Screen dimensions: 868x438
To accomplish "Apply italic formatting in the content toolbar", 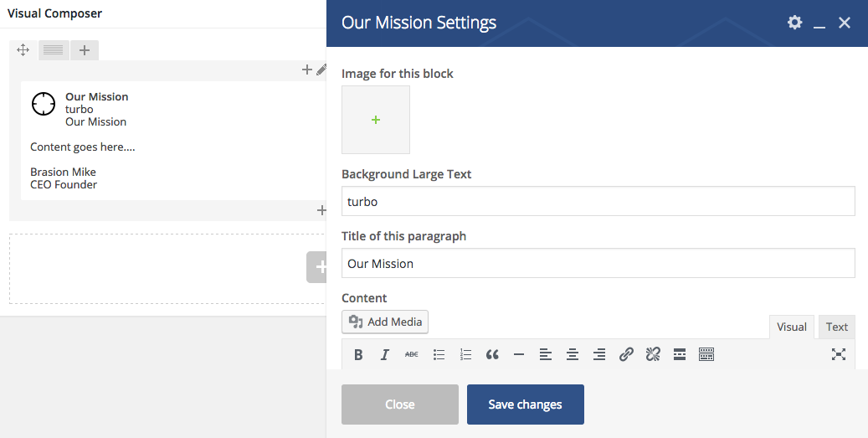I will tap(385, 354).
